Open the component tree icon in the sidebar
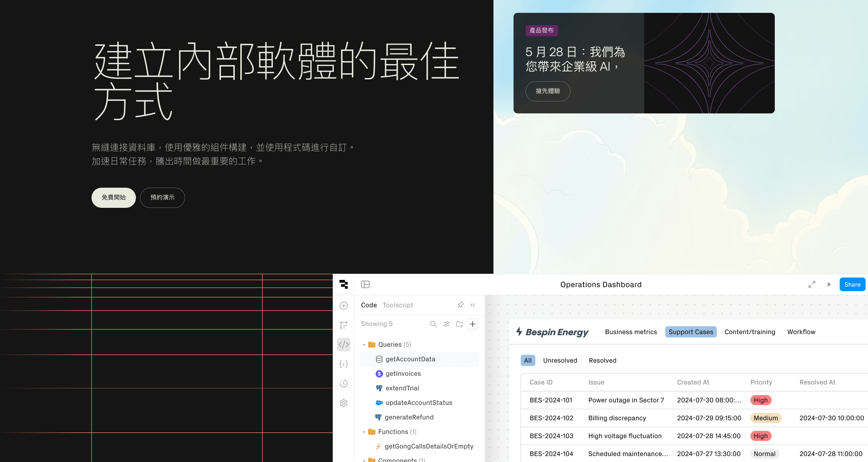The image size is (868, 462). (x=343, y=325)
